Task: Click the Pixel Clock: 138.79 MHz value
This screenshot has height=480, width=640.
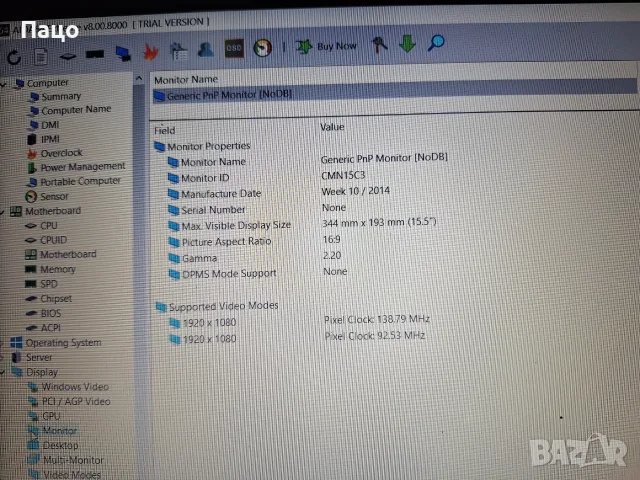Action: coord(377,319)
